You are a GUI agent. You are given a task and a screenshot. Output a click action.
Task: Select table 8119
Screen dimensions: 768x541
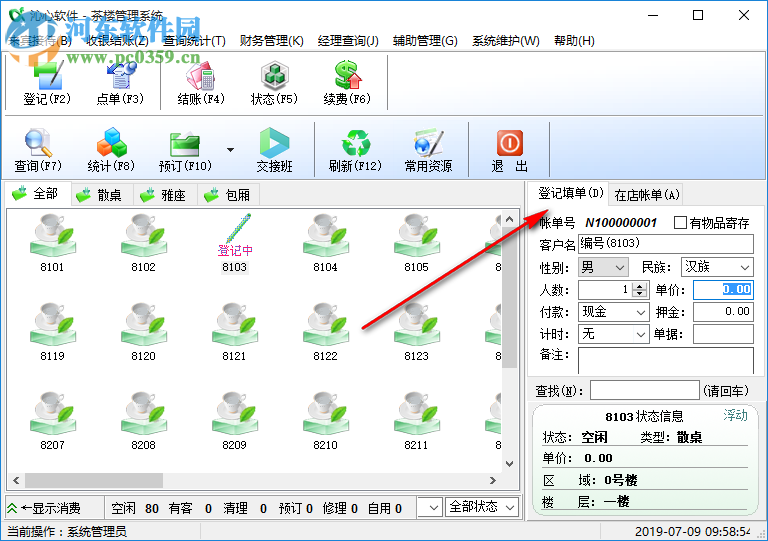[52, 332]
